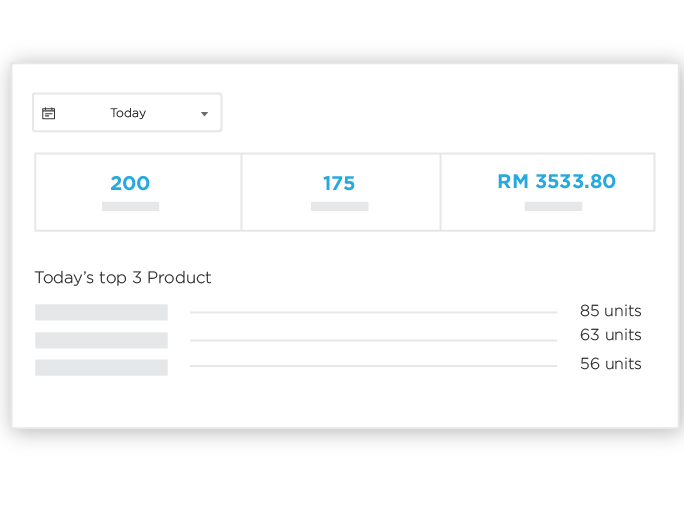The height and width of the screenshot is (509, 684).
Task: Select the first product name placeholder
Action: (101, 312)
